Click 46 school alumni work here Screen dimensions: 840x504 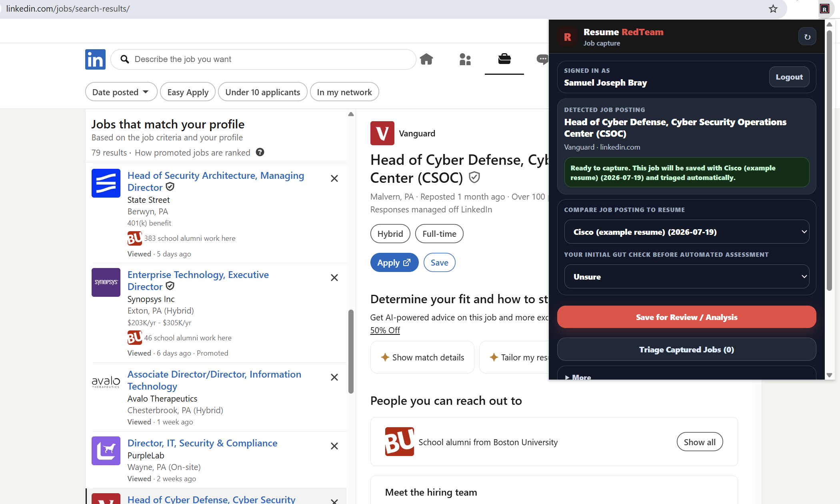(x=188, y=338)
